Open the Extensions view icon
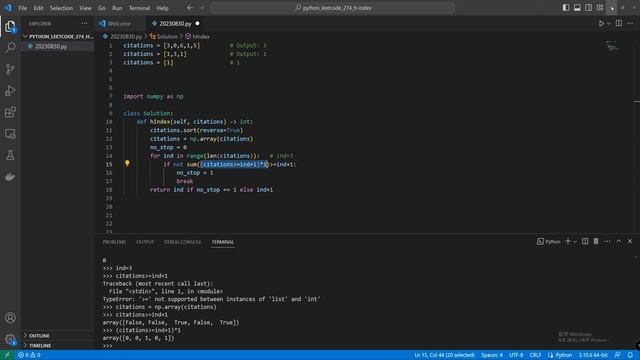The width and height of the screenshot is (640, 360). 10,112
